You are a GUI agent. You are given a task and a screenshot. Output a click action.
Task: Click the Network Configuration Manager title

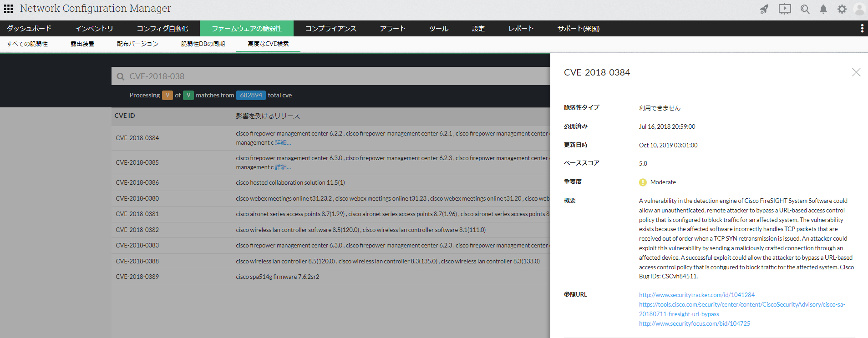pos(96,9)
